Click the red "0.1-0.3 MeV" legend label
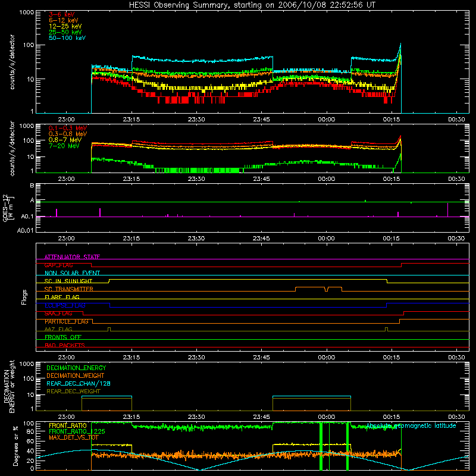This screenshot has width=476, height=476. (68, 128)
